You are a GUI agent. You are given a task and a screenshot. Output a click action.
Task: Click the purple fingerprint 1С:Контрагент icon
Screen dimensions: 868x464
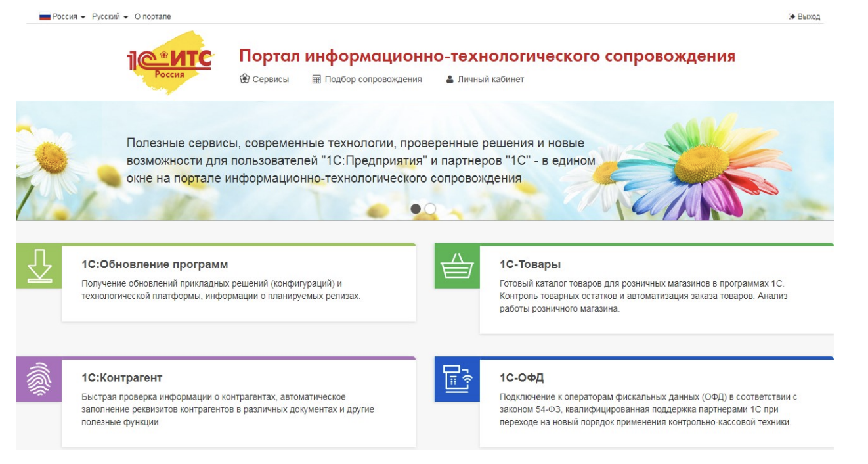39,379
